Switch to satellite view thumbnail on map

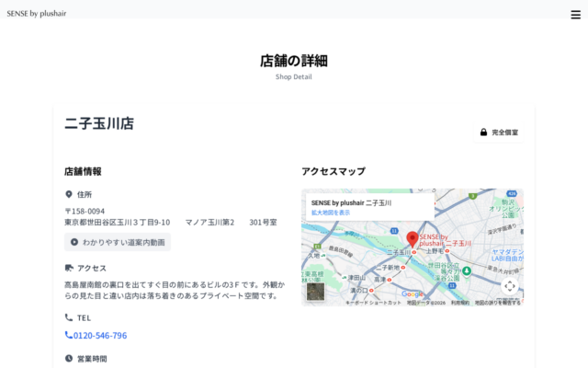(x=316, y=292)
